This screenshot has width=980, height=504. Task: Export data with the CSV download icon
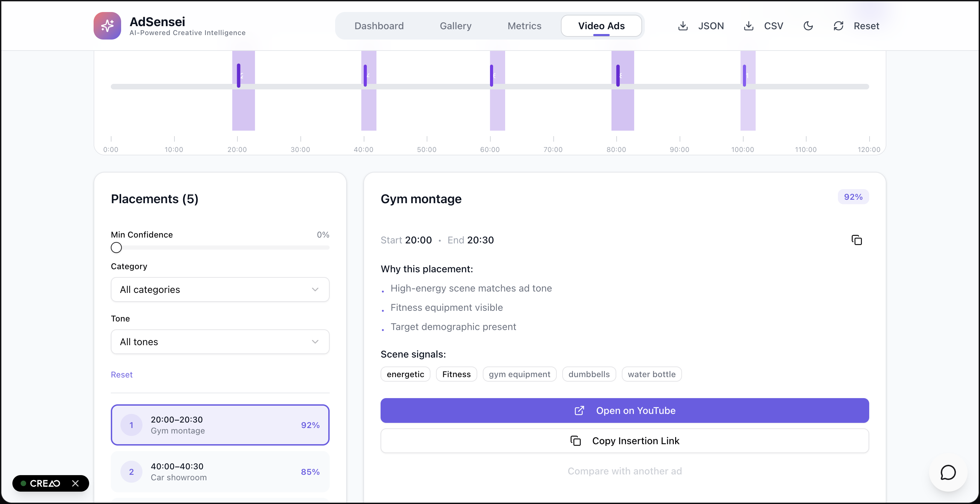[x=748, y=26]
